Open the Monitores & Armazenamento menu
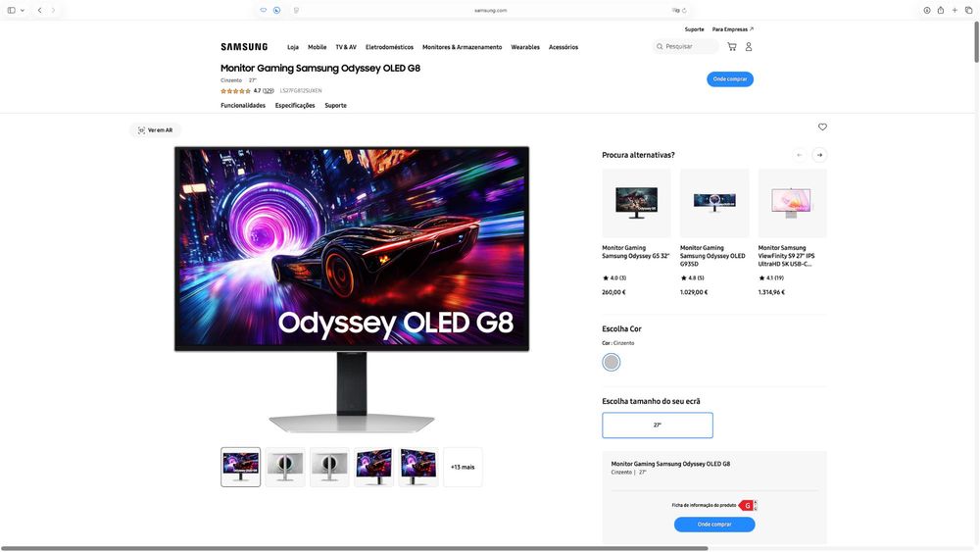The width and height of the screenshot is (980, 552). click(462, 47)
